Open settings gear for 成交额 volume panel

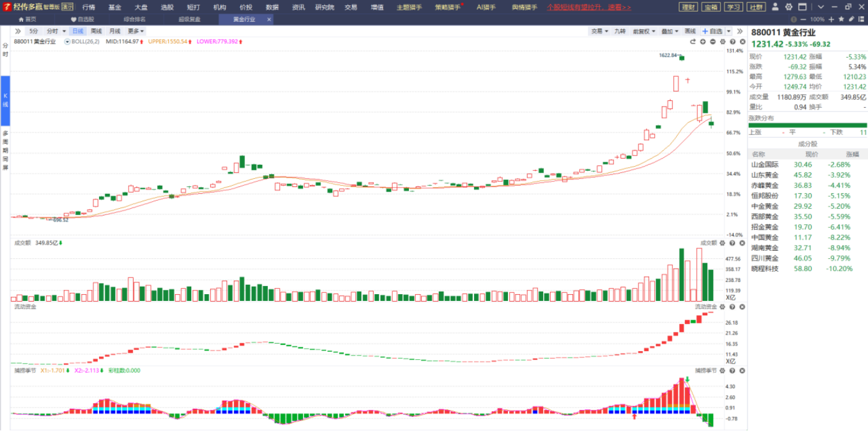[x=722, y=243]
